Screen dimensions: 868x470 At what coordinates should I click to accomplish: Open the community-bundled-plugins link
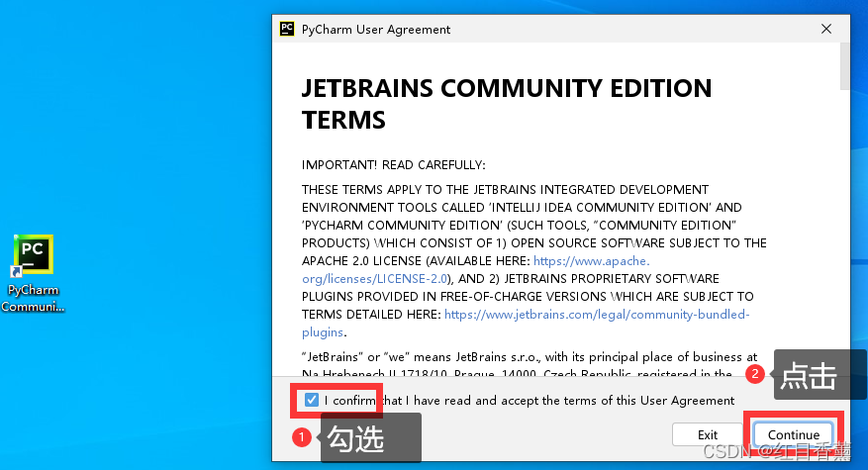(526, 323)
